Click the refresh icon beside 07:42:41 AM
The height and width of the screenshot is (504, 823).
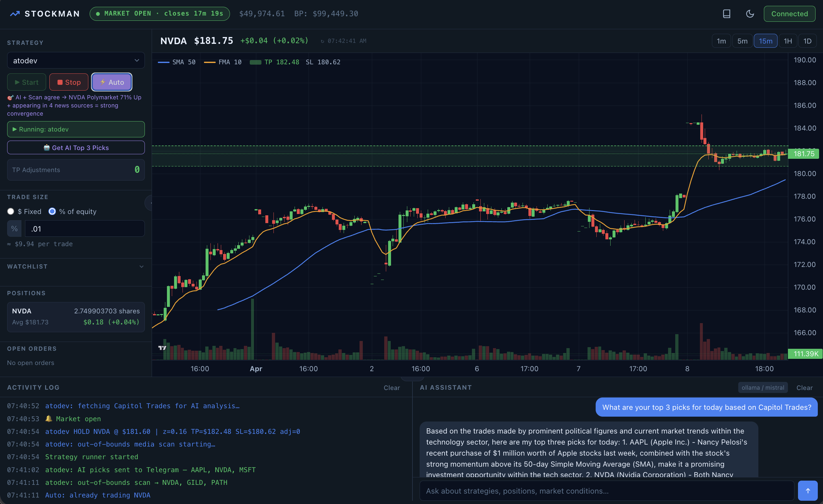click(x=322, y=41)
